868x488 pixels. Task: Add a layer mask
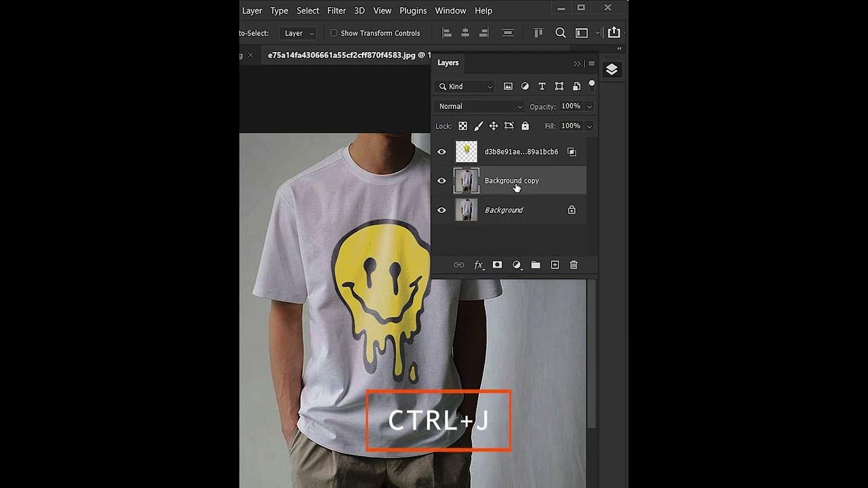click(497, 265)
